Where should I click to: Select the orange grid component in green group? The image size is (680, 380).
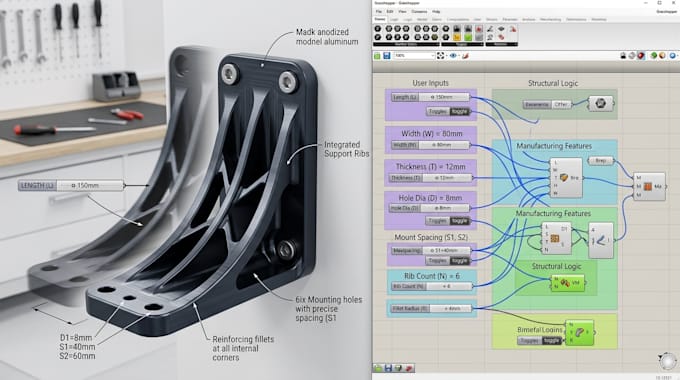click(x=556, y=238)
